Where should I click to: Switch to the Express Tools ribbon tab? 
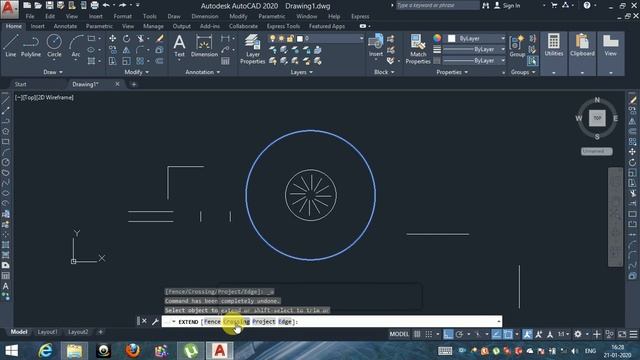pyautogui.click(x=283, y=26)
